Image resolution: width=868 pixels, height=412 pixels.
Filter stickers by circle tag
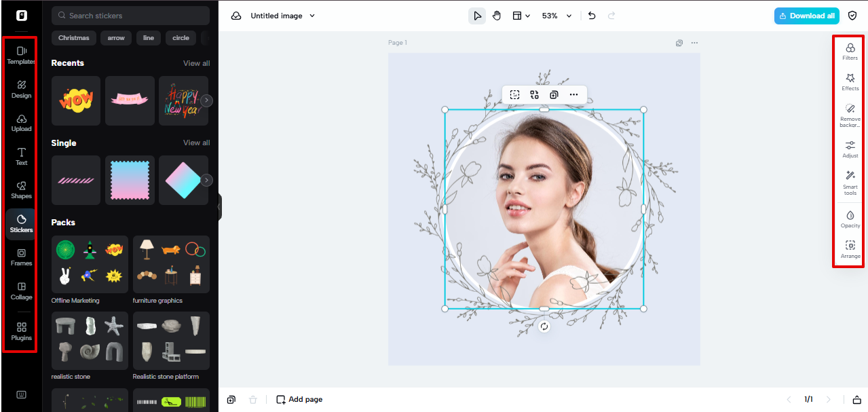[x=181, y=38]
